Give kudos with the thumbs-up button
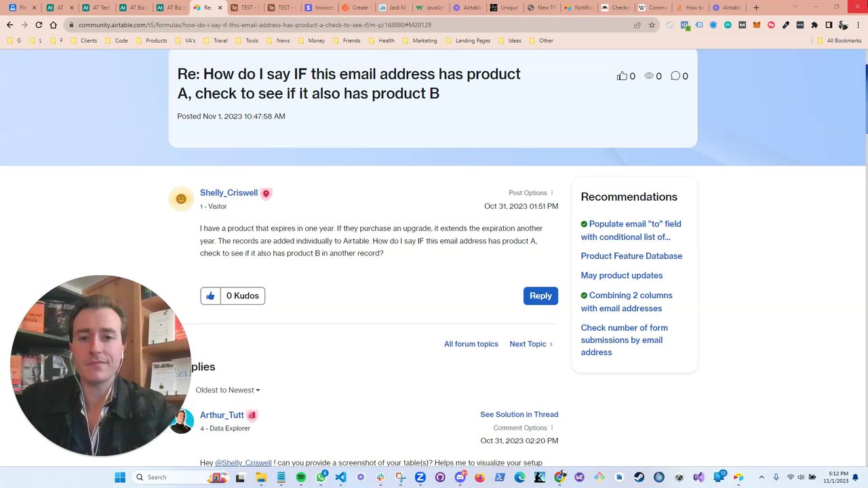868x488 pixels. click(x=210, y=296)
